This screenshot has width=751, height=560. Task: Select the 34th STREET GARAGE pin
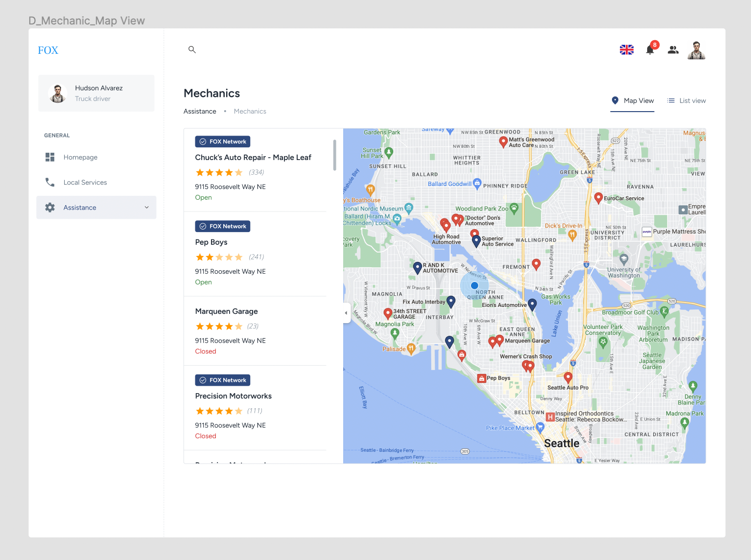(388, 313)
